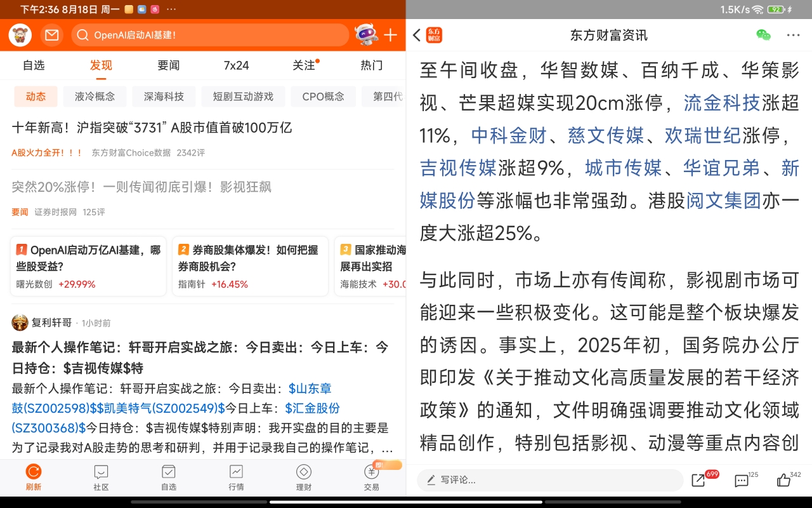Tap the 东方财富 logo in article header
The image size is (812, 508).
[x=434, y=35]
